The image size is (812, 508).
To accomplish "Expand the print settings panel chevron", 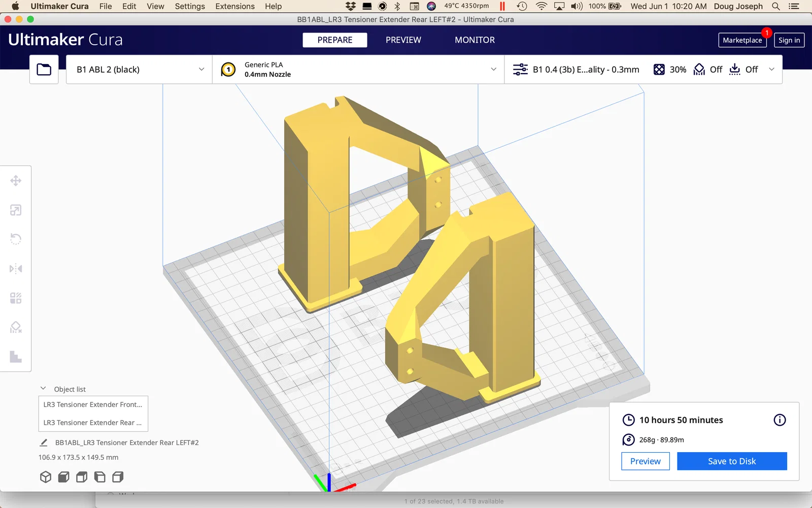I will (x=772, y=70).
